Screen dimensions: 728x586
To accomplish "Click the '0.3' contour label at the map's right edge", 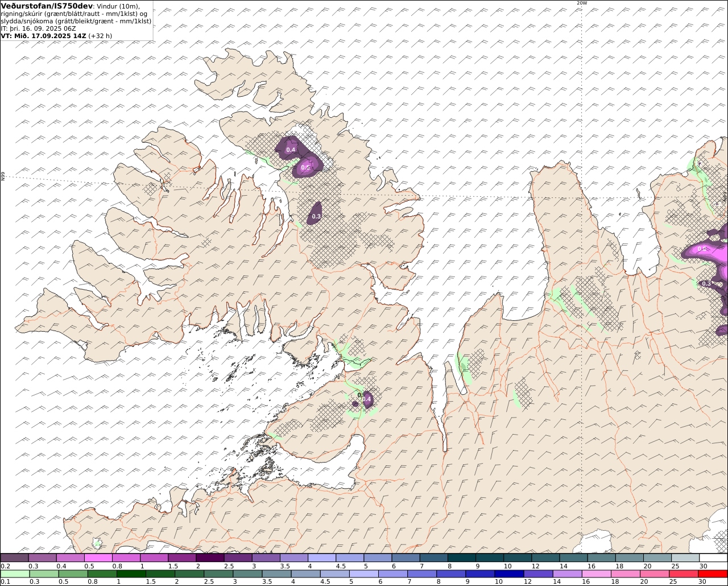I will 706,283.
